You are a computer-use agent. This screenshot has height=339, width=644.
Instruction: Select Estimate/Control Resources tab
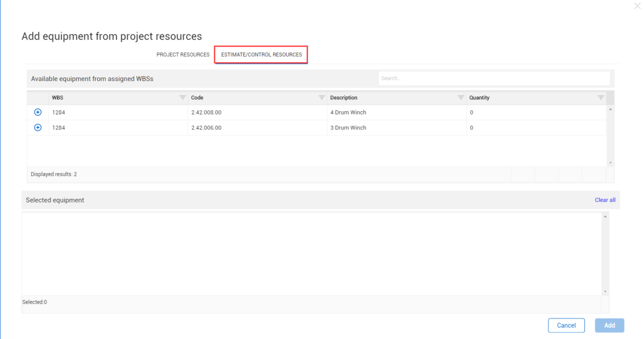[261, 55]
